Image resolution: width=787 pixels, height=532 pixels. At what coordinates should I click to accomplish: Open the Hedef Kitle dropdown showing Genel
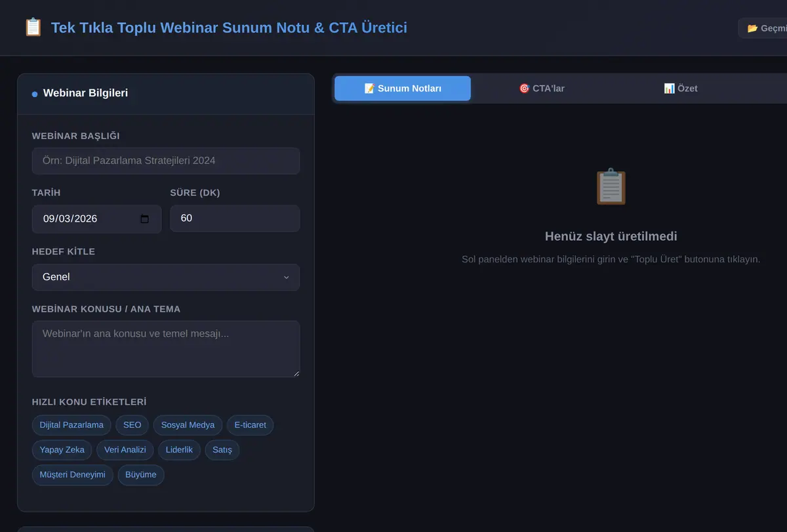click(166, 277)
